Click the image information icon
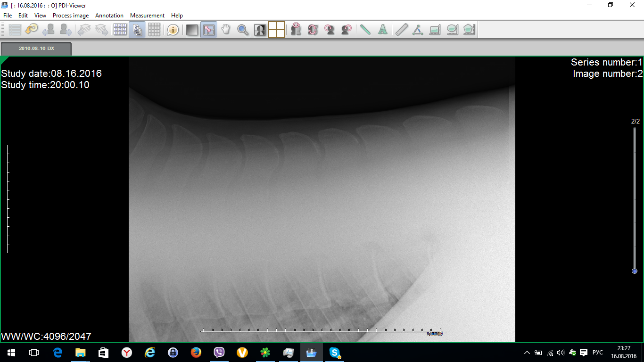 [x=173, y=30]
